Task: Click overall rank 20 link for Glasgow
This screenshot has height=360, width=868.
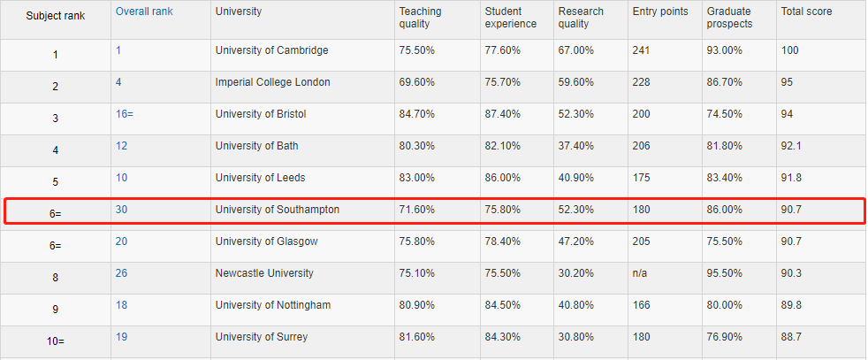Action: (x=121, y=241)
